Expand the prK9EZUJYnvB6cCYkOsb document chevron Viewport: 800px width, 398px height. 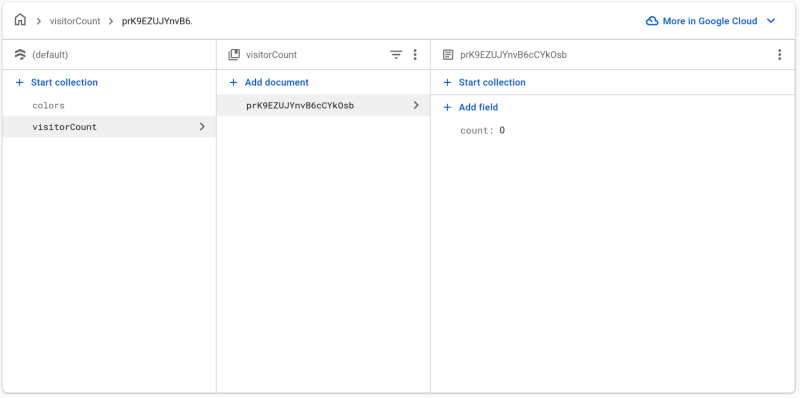[416, 105]
